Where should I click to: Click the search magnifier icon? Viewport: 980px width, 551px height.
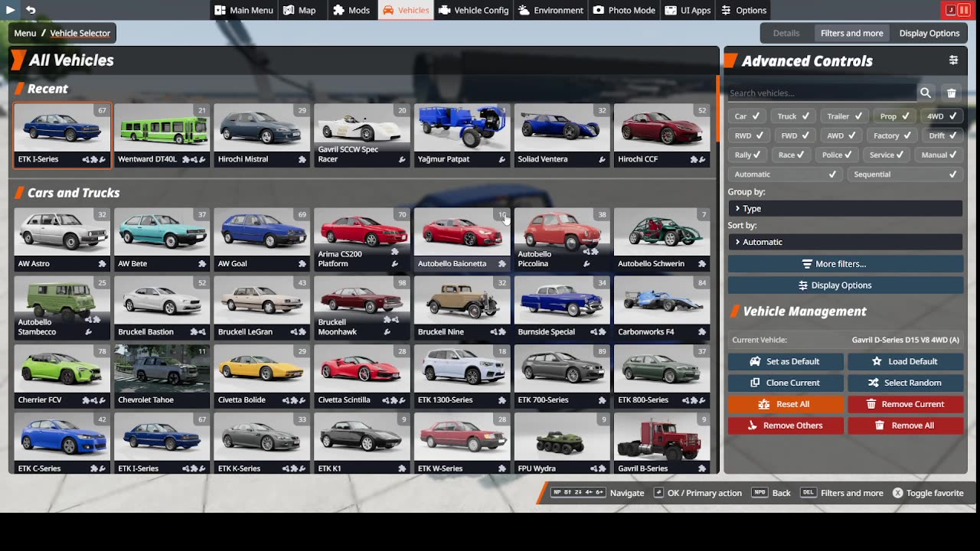click(926, 93)
